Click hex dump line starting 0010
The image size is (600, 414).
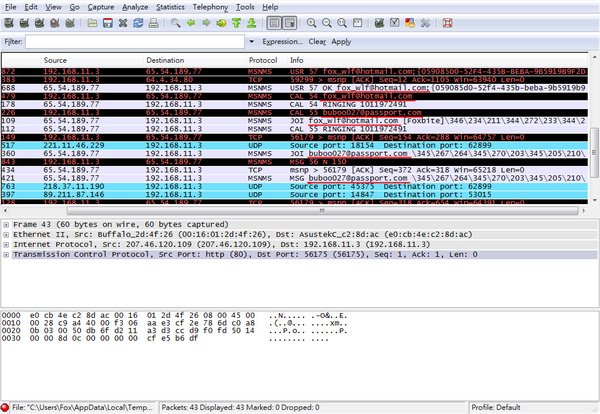[174, 323]
